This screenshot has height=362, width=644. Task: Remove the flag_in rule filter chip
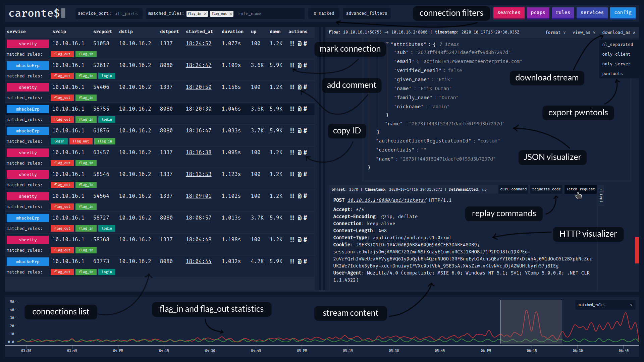pyautogui.click(x=205, y=14)
